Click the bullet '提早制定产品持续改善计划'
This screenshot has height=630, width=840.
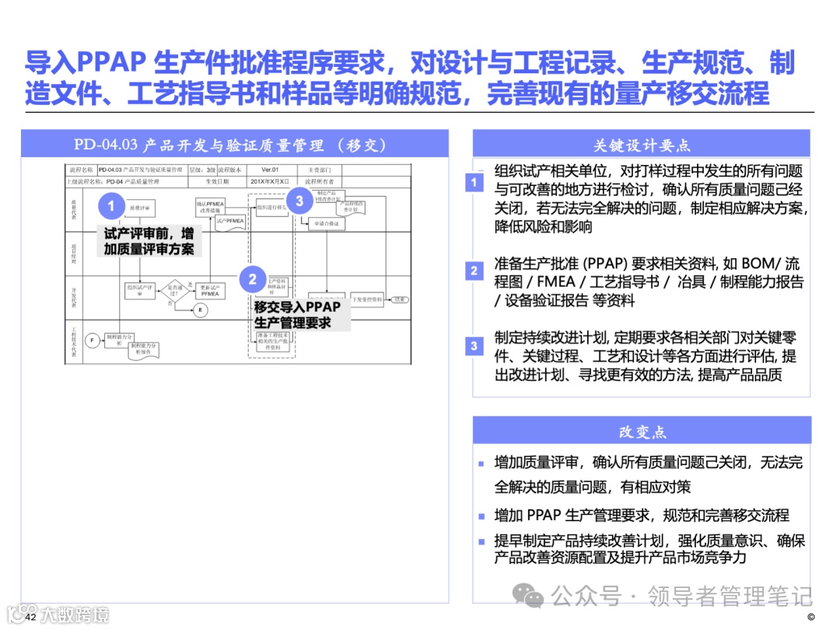point(649,549)
